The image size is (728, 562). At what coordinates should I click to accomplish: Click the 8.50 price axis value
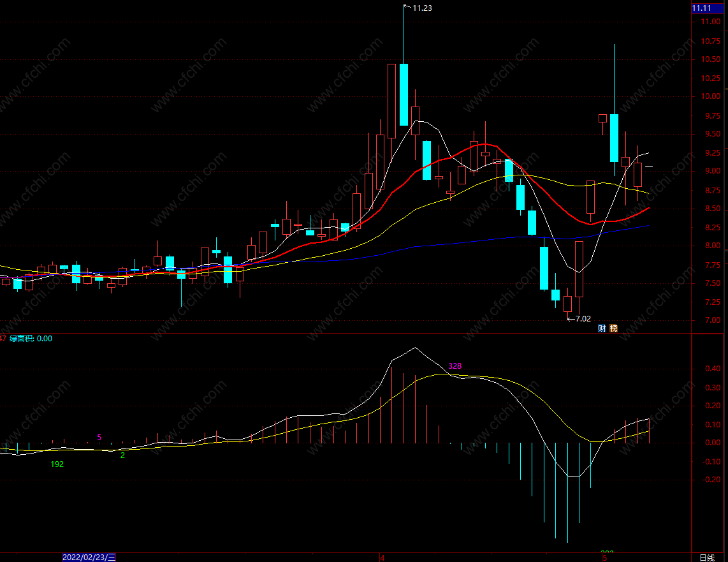(713, 209)
